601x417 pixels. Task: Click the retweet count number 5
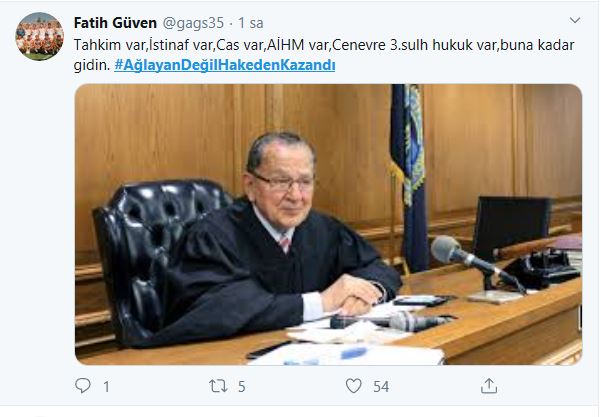[241, 386]
